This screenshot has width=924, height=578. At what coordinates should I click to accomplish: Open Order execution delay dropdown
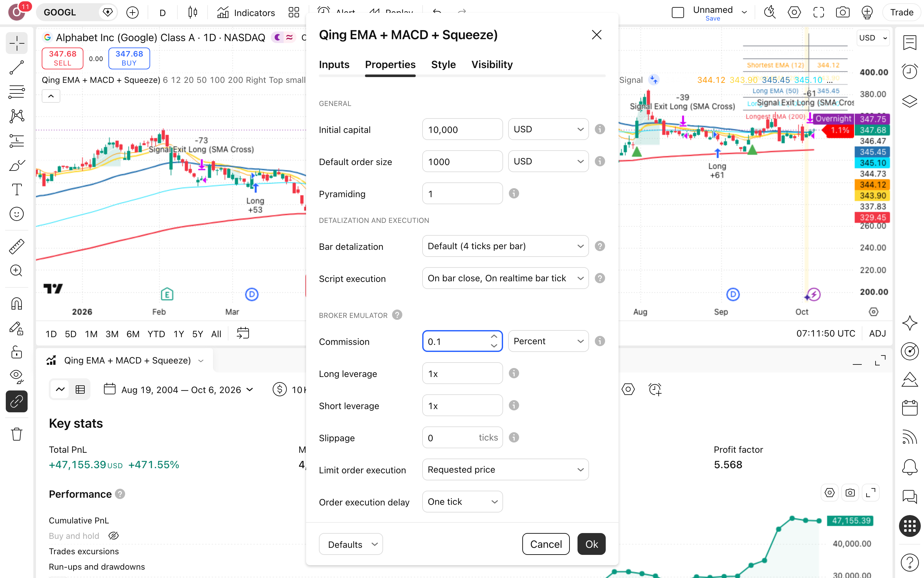coord(462,502)
